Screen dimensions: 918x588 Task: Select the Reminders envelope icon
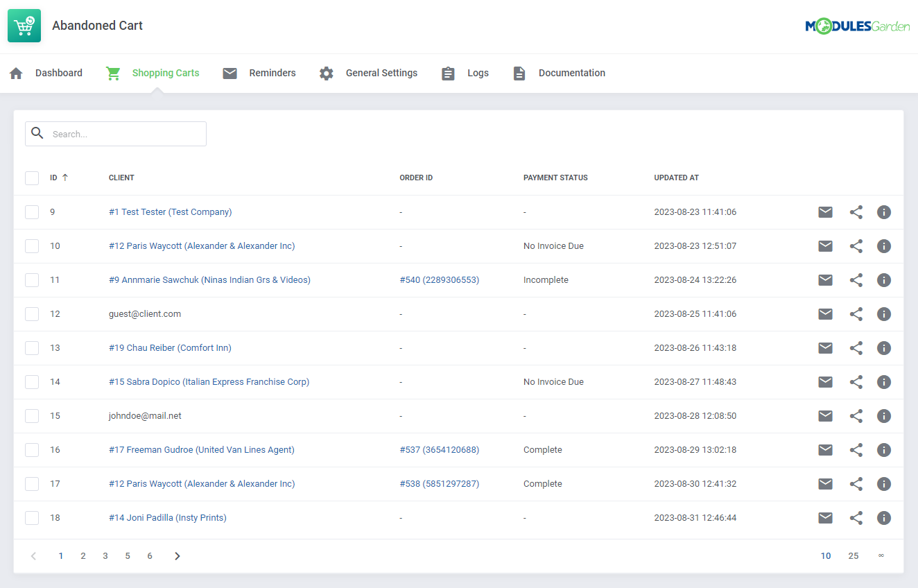pos(230,73)
